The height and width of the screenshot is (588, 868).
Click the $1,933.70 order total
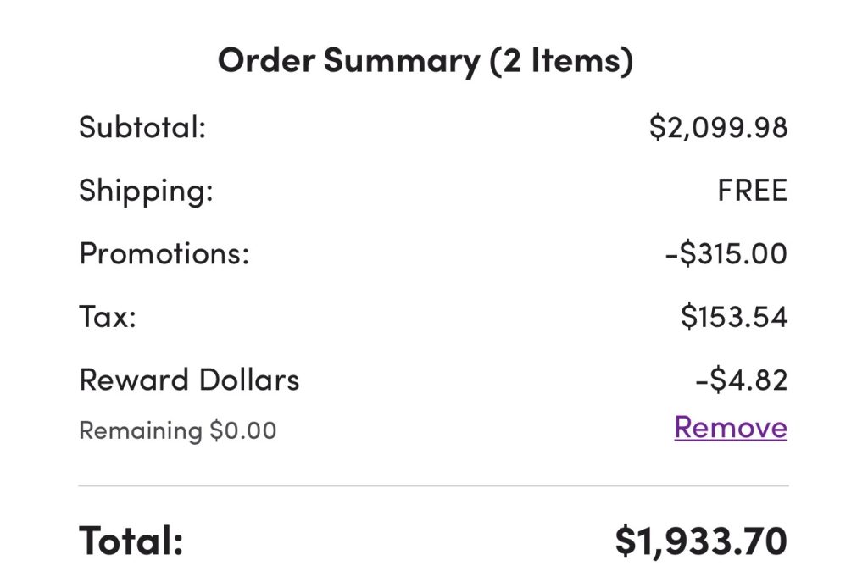tap(701, 540)
